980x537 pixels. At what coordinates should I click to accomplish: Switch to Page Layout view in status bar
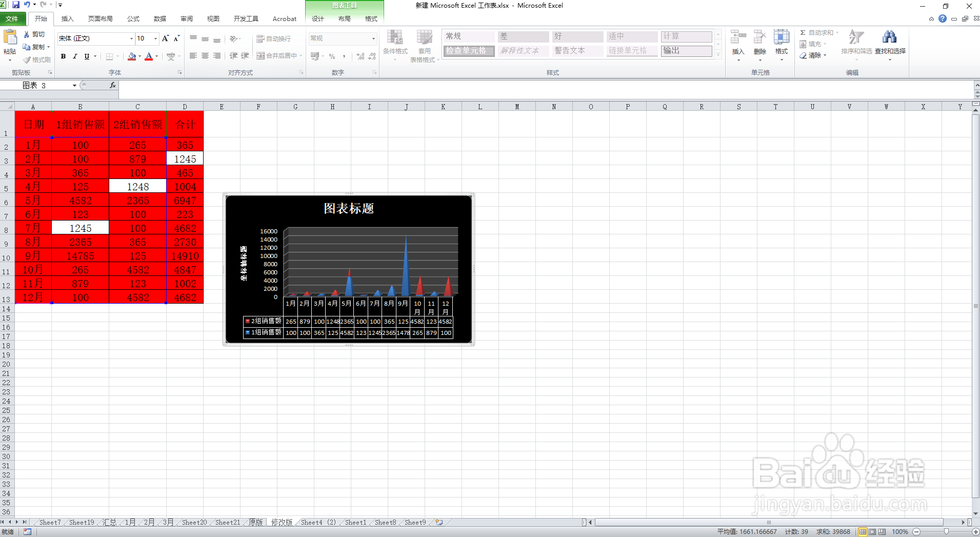(x=872, y=532)
